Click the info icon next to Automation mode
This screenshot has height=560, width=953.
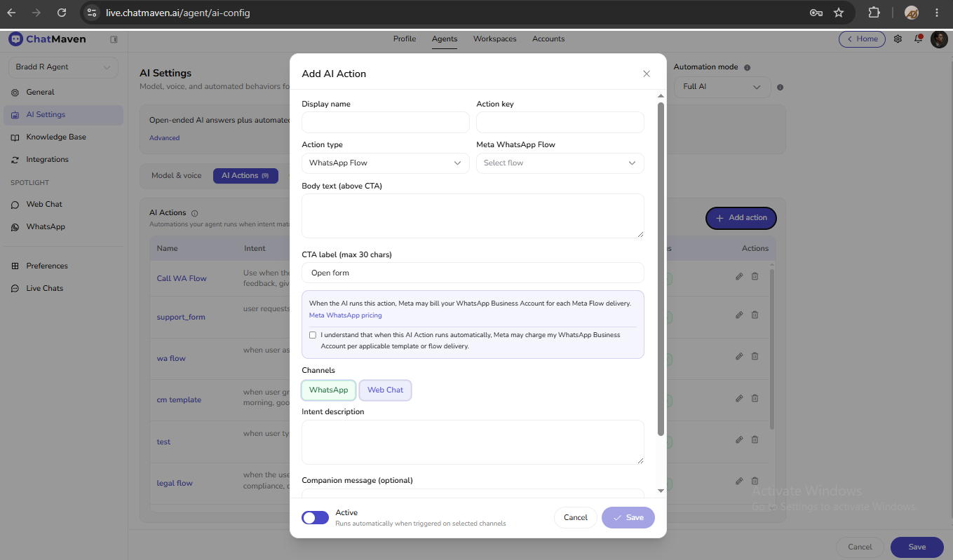pos(747,68)
